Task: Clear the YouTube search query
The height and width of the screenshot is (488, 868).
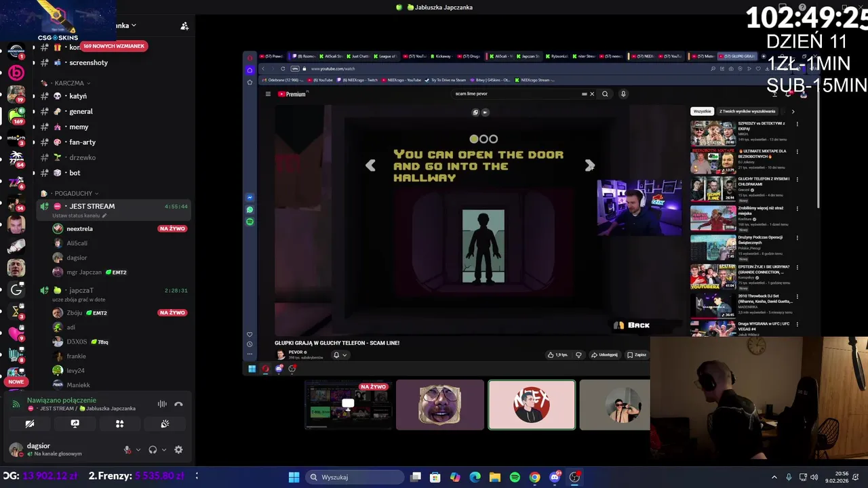Action: tap(591, 94)
